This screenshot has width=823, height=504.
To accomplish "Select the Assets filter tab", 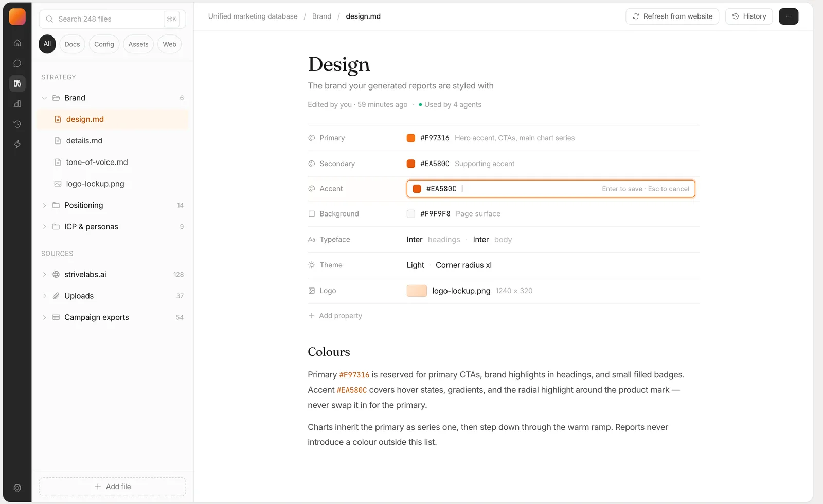I will tap(138, 44).
